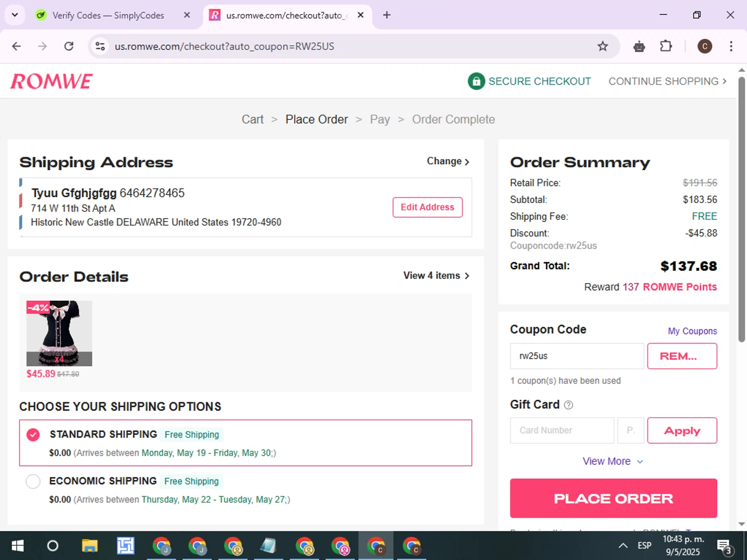Switch the ESP keyboard language indicator
This screenshot has width=747, height=560.
(x=644, y=546)
